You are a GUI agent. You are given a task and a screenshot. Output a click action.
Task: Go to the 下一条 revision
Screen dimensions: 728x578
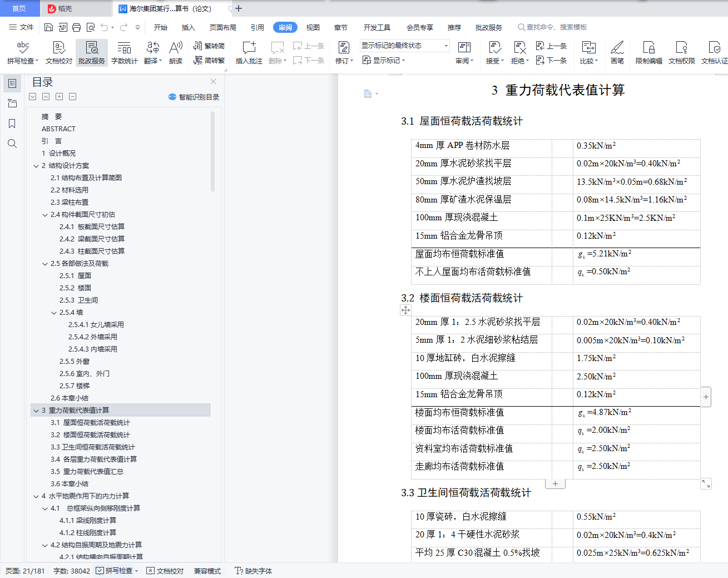[552, 60]
